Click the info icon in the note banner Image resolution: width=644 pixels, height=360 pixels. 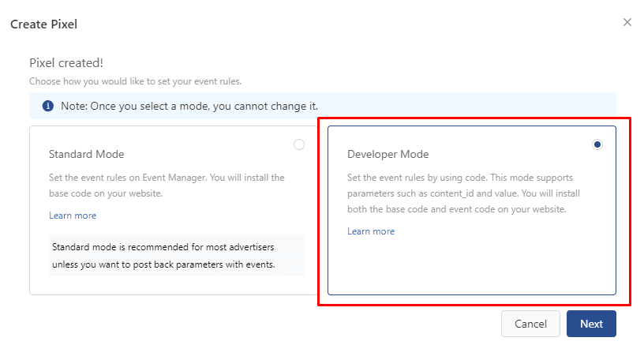48,106
